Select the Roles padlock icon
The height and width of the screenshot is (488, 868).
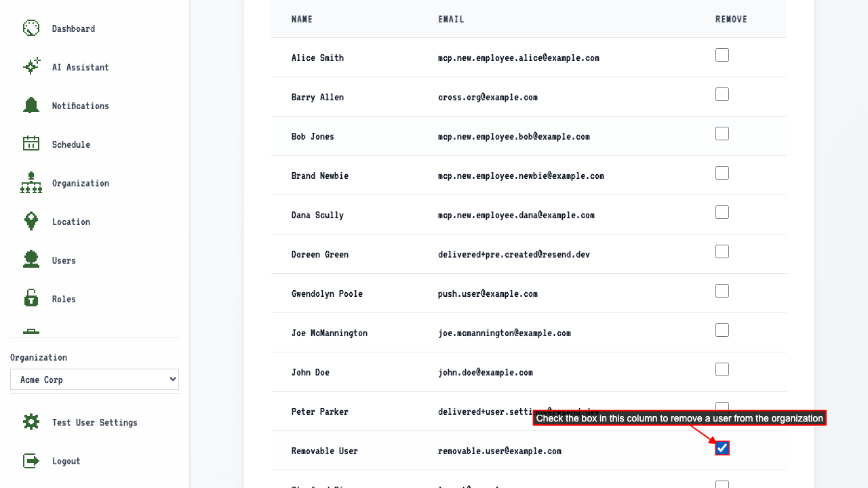31,298
